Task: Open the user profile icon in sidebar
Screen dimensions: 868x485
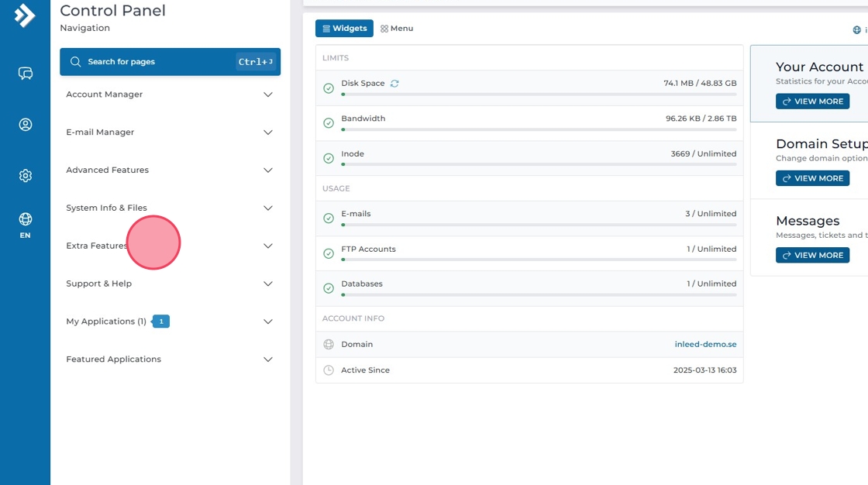Action: pos(26,125)
